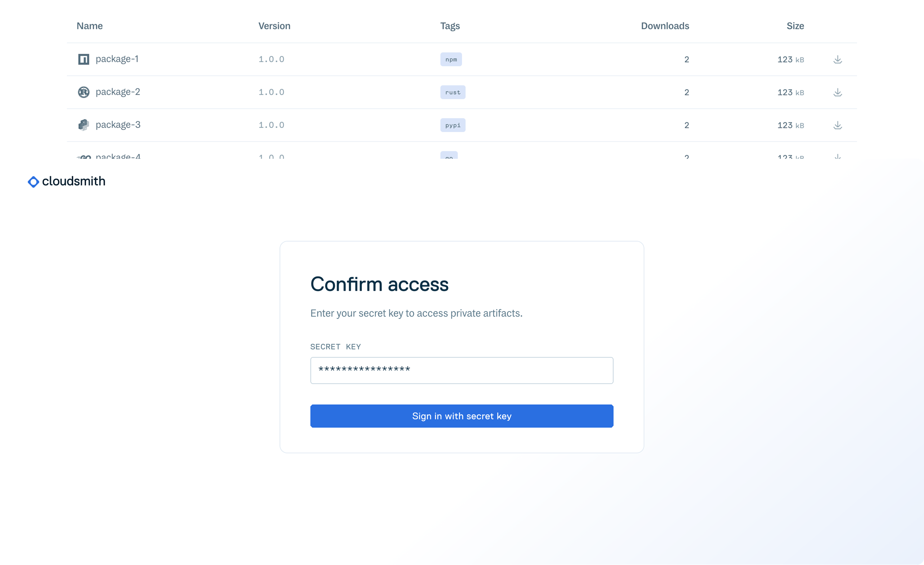Click the Python icon beside package-3

(x=84, y=125)
